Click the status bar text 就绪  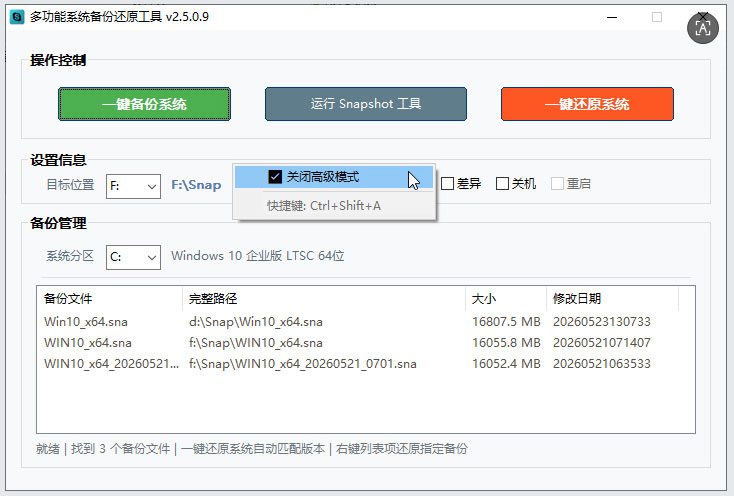pos(48,449)
